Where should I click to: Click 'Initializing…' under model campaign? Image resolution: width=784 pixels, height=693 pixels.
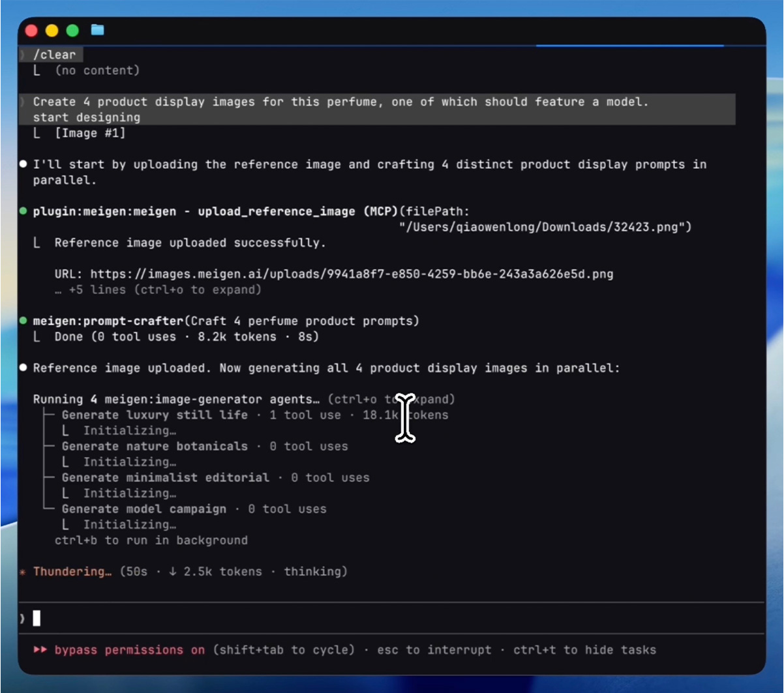pos(130,524)
